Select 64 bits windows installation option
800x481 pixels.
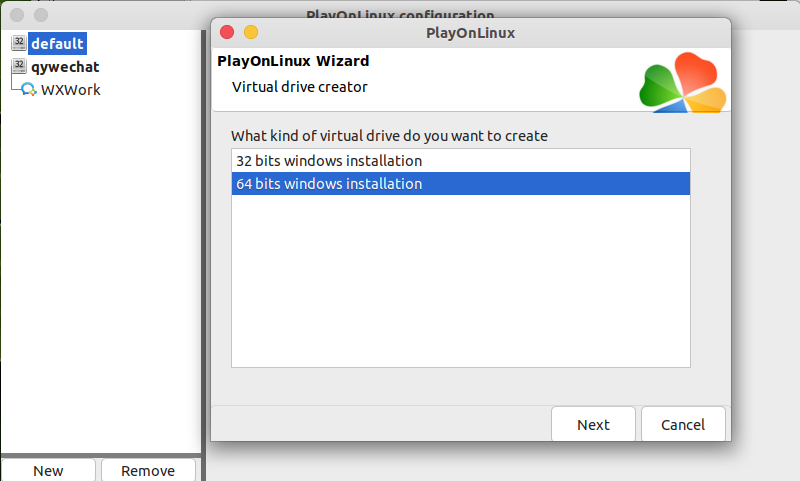461,184
